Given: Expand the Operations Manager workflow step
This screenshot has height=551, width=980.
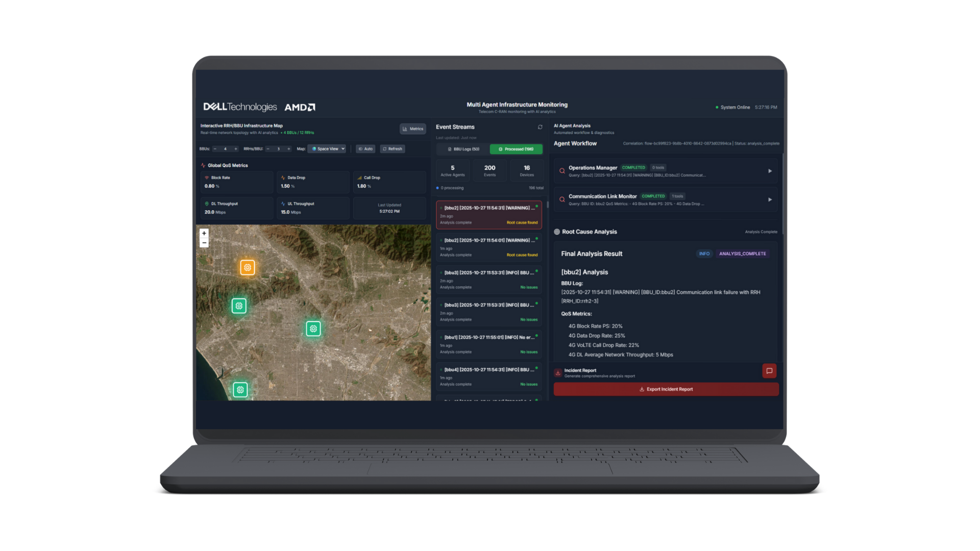Looking at the screenshot, I should (x=770, y=171).
